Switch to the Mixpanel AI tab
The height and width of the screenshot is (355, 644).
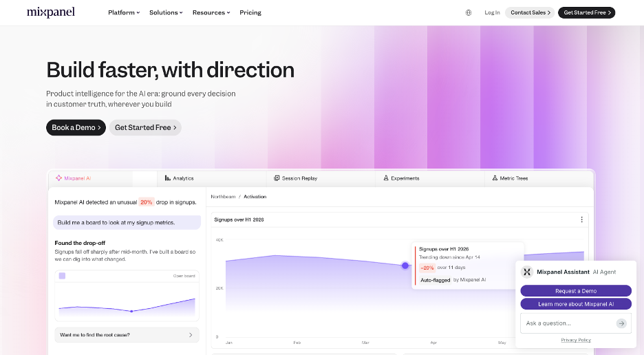point(103,178)
